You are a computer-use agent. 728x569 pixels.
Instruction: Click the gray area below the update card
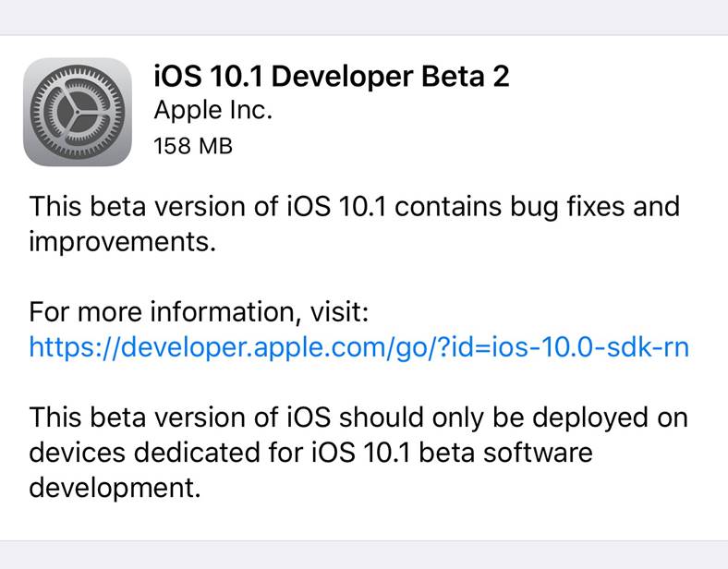(364, 555)
